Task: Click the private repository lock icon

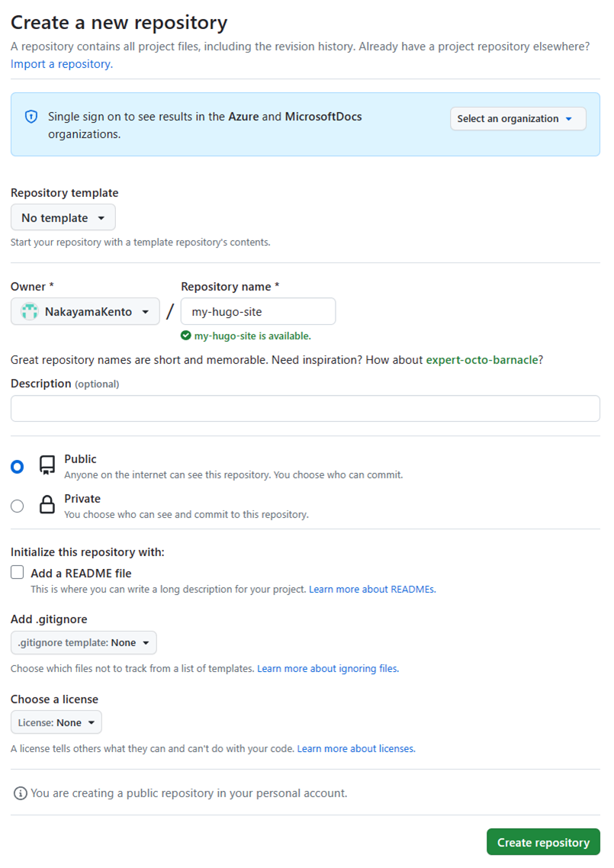Action: (47, 505)
